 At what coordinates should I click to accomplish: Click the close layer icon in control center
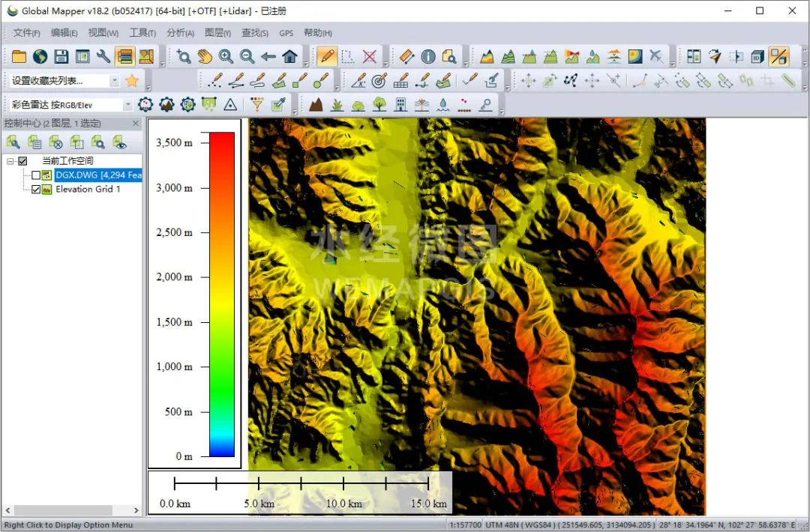coord(55,142)
